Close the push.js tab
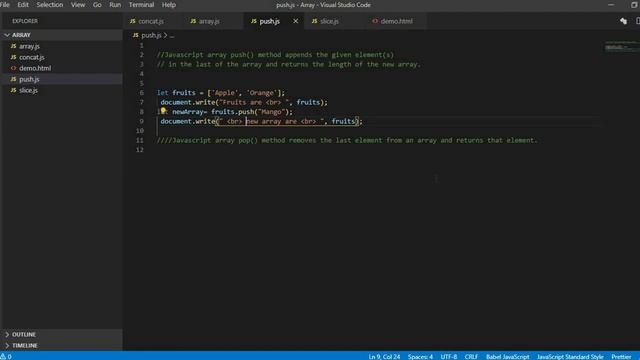This screenshot has height=360, width=640. tap(296, 21)
